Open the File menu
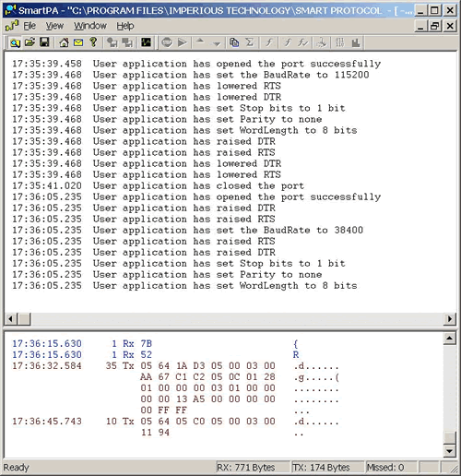Viewport: 461px width, 476px height. coord(30,26)
